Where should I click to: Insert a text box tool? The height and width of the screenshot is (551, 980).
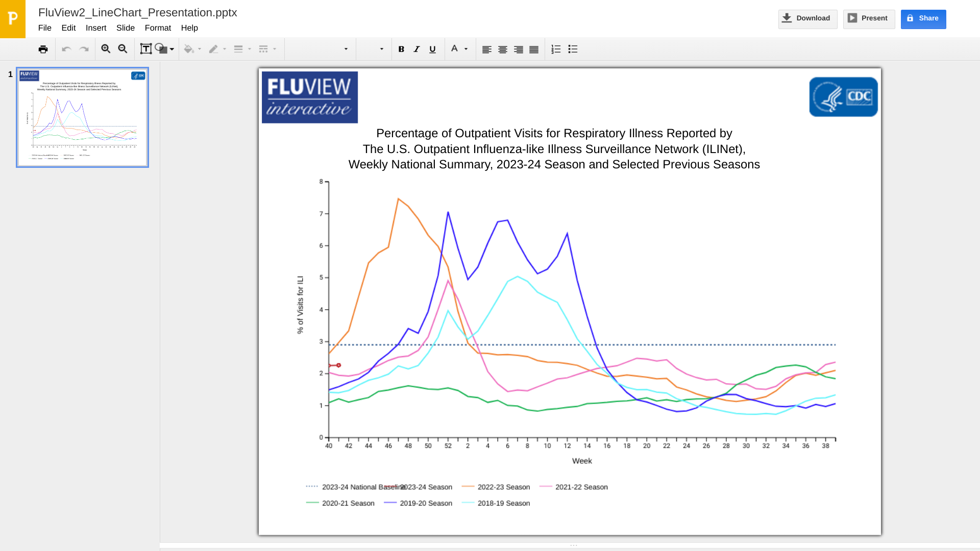[x=145, y=49]
